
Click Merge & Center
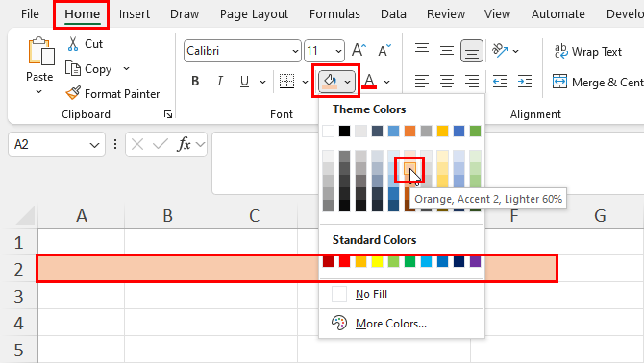598,82
